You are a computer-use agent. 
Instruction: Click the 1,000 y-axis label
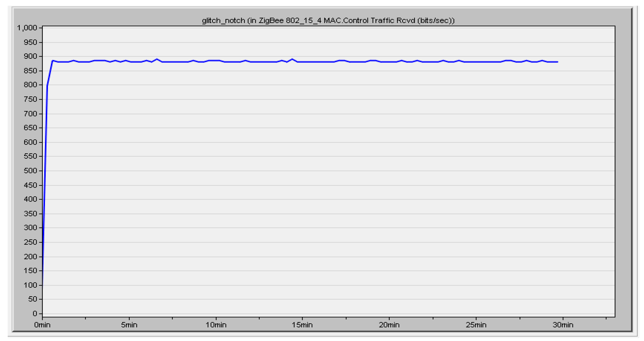click(27, 28)
